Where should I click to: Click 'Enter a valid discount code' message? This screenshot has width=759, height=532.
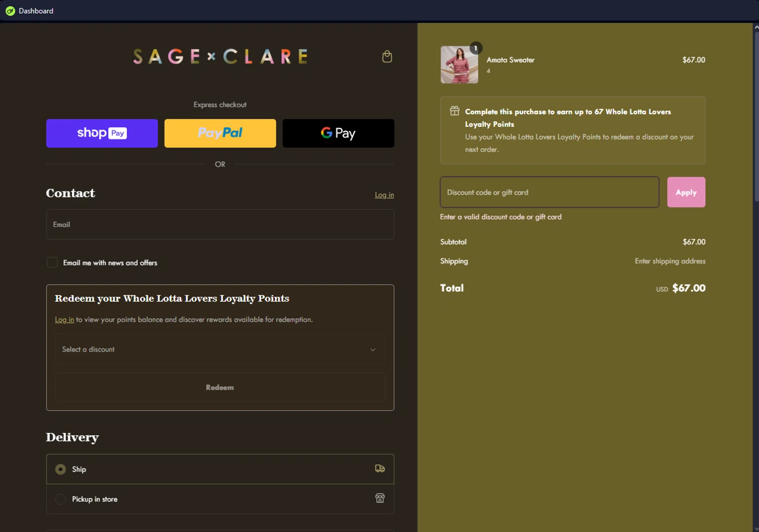(501, 217)
